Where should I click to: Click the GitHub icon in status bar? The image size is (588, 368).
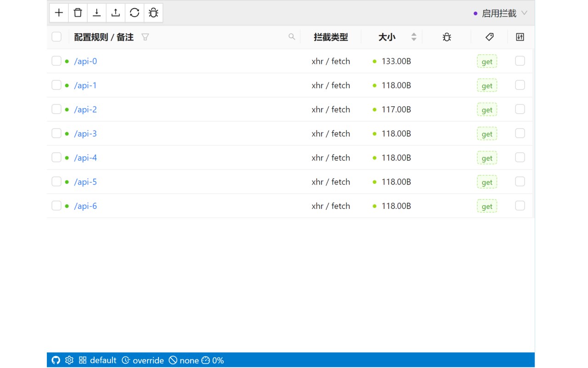coord(56,360)
